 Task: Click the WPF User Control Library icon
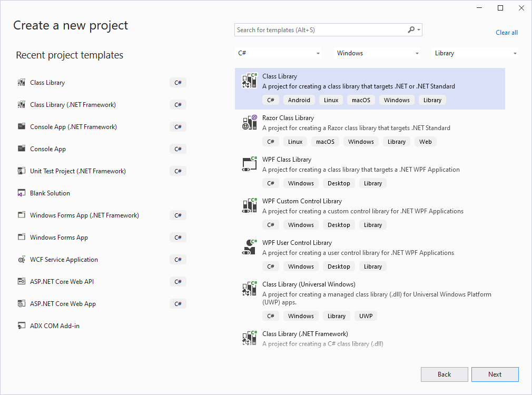click(x=249, y=248)
